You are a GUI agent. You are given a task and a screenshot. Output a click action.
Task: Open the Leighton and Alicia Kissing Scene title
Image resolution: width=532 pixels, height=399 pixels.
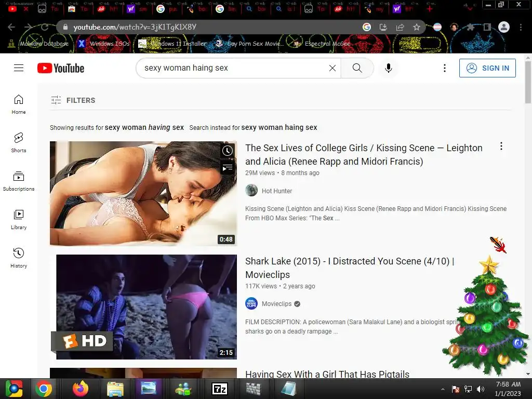pos(364,155)
